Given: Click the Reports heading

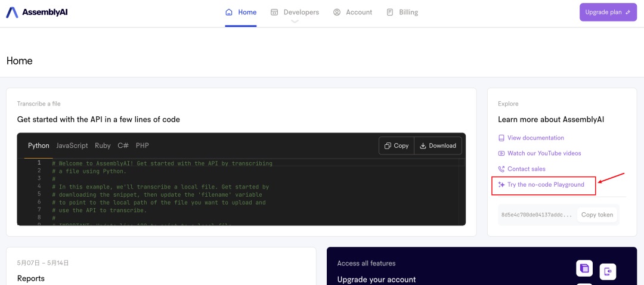Looking at the screenshot, I should point(31,278).
